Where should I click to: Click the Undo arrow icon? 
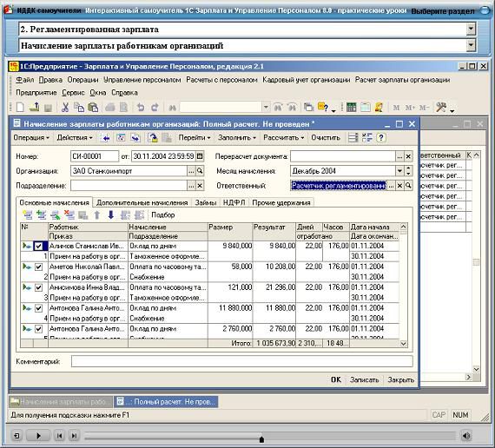pyautogui.click(x=141, y=108)
